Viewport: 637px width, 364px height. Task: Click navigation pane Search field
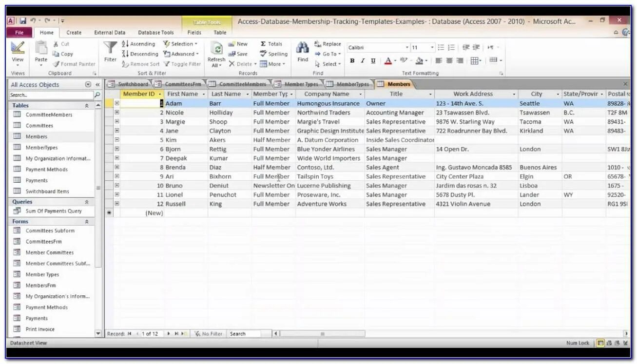click(51, 95)
